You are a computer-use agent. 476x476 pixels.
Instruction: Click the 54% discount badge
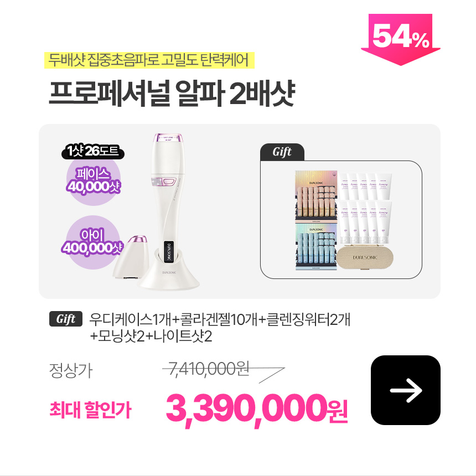click(x=400, y=39)
